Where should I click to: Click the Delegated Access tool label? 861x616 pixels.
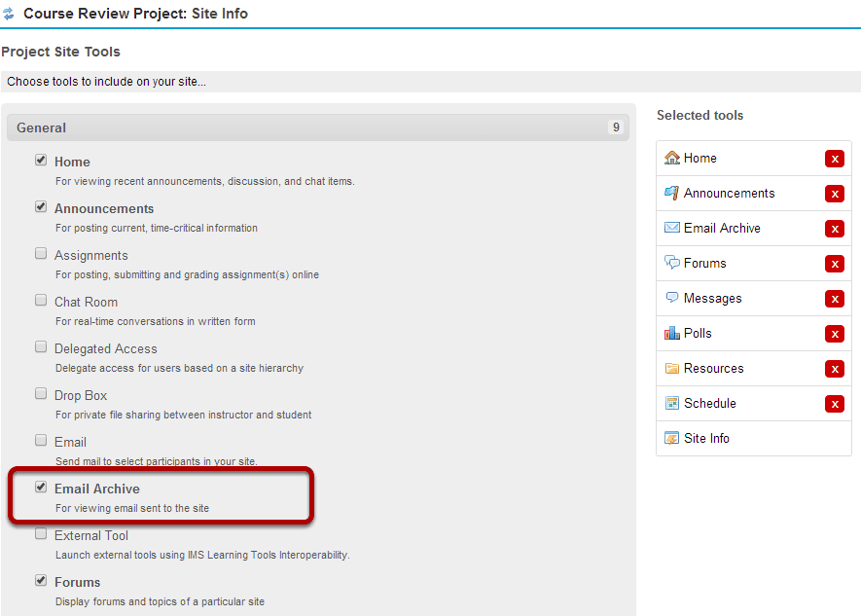[105, 349]
